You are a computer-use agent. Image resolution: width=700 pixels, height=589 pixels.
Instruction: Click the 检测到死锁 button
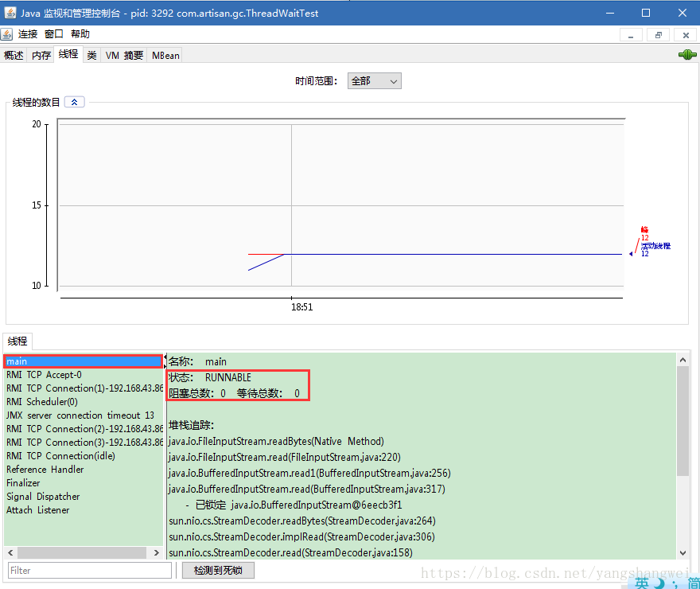point(218,570)
